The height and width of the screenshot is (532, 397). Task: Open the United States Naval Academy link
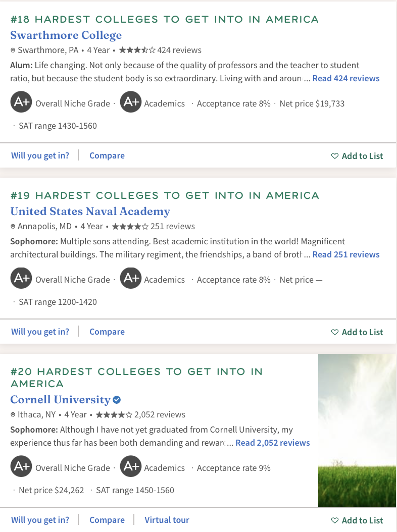[90, 211]
